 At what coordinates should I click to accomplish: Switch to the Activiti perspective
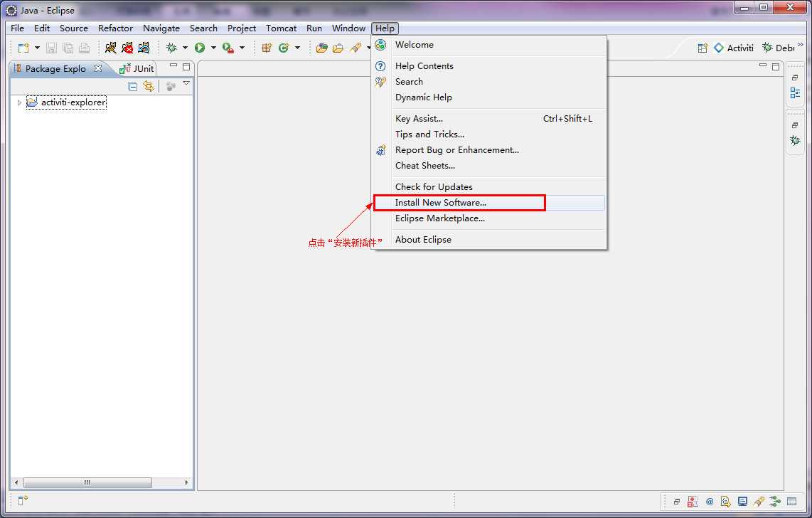(734, 48)
